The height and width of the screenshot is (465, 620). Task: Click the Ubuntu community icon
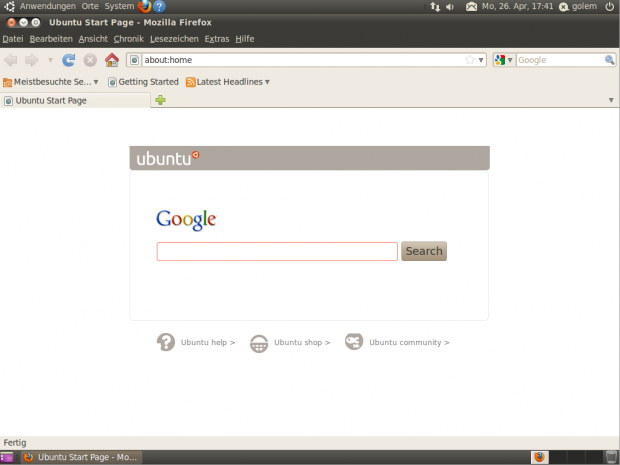point(354,342)
